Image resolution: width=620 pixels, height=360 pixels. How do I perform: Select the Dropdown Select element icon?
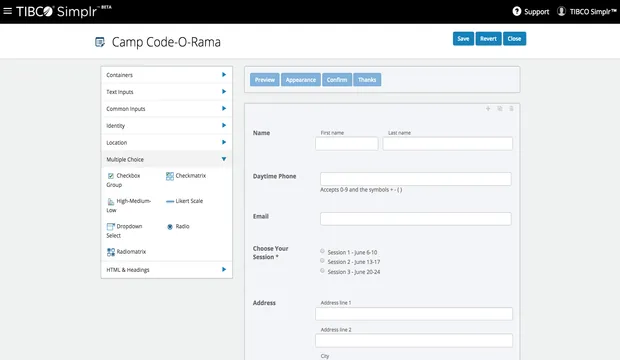click(111, 227)
